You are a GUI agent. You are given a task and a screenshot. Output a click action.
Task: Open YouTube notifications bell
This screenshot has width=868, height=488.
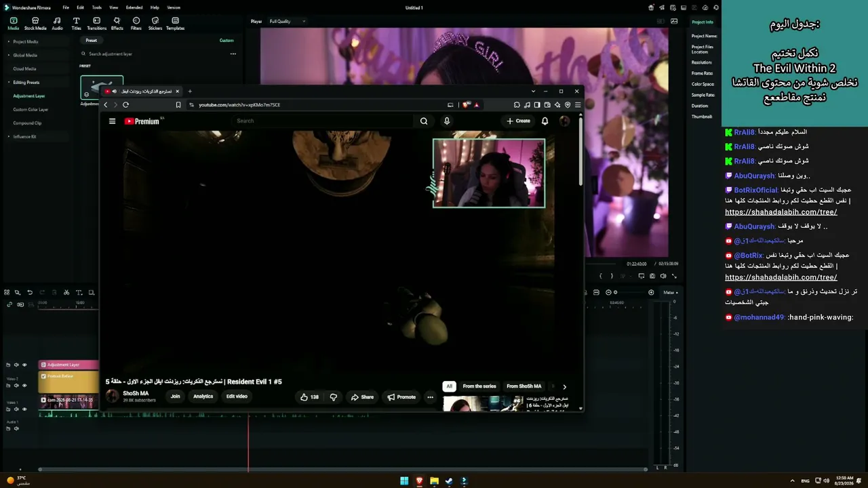click(545, 121)
